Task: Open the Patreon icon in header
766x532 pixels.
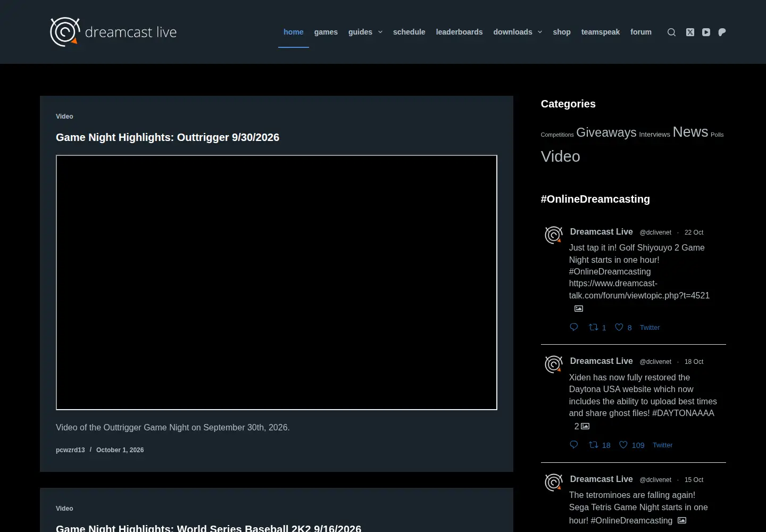Action: click(722, 32)
